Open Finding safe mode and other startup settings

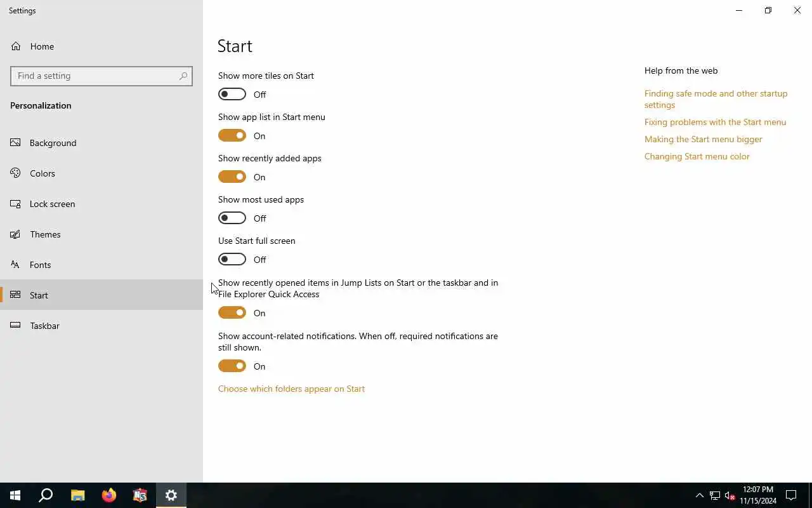click(716, 99)
